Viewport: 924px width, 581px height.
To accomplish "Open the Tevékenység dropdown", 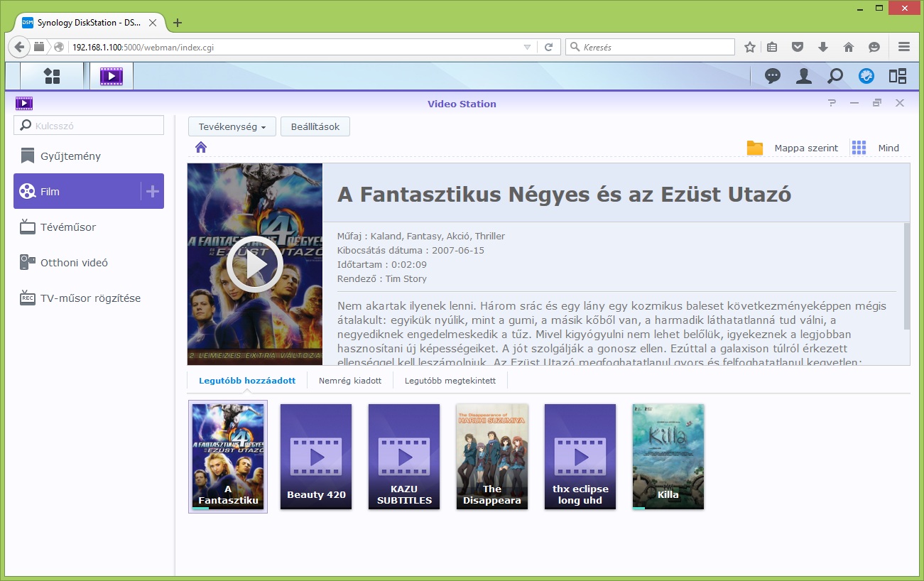I will [x=232, y=127].
